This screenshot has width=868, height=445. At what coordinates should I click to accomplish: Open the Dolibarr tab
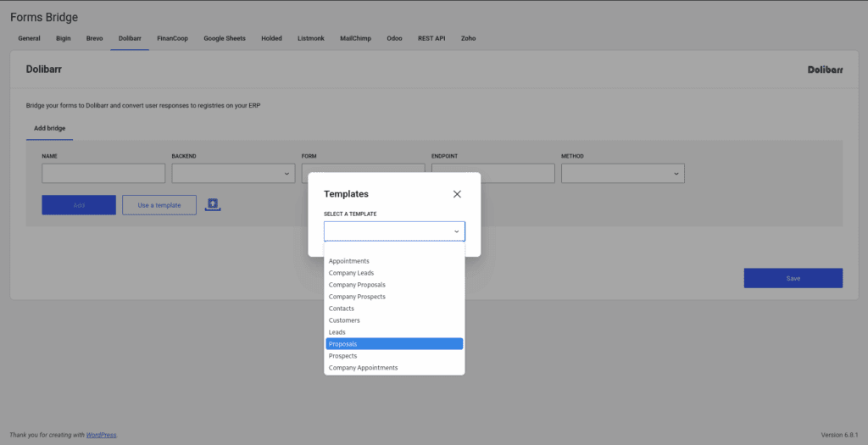(130, 38)
